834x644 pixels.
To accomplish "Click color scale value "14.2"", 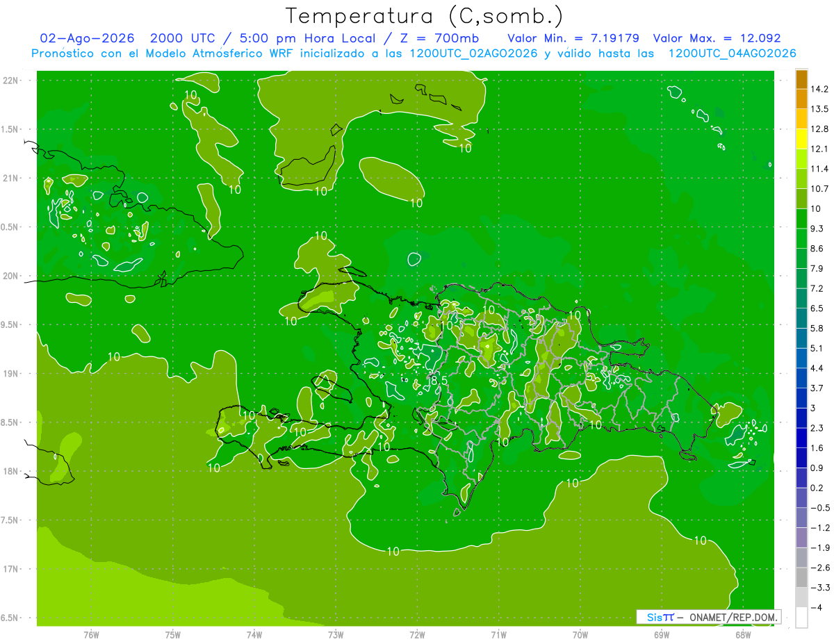I will tap(819, 89).
